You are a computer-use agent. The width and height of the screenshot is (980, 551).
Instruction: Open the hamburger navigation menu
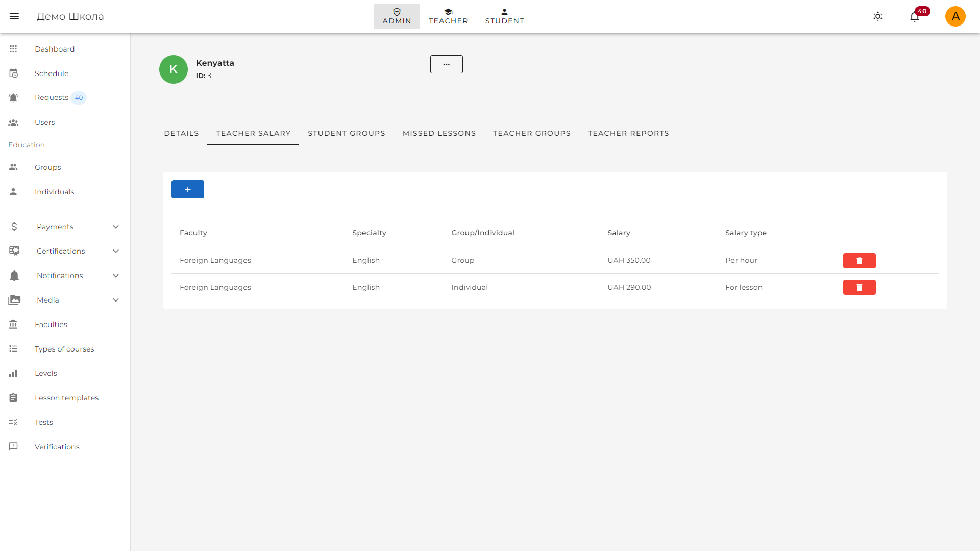pos(14,16)
